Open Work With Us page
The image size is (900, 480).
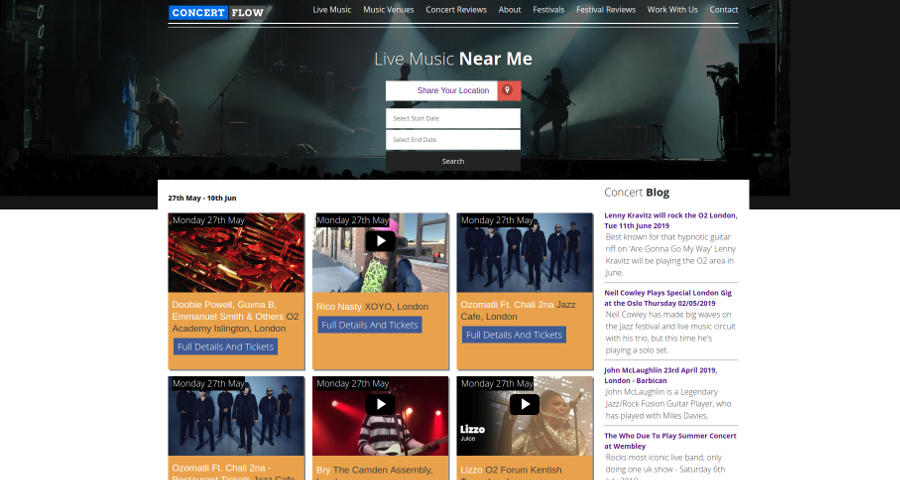point(673,10)
